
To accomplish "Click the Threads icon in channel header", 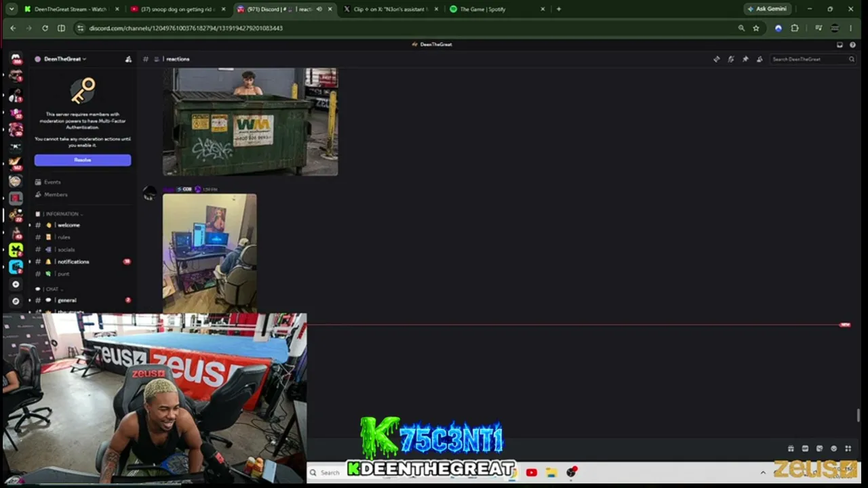I will tap(716, 59).
